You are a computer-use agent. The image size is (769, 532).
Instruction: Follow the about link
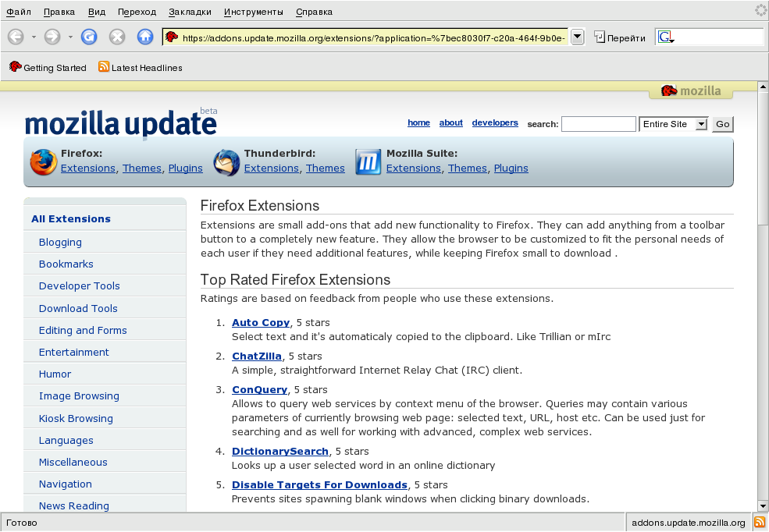tap(450, 122)
